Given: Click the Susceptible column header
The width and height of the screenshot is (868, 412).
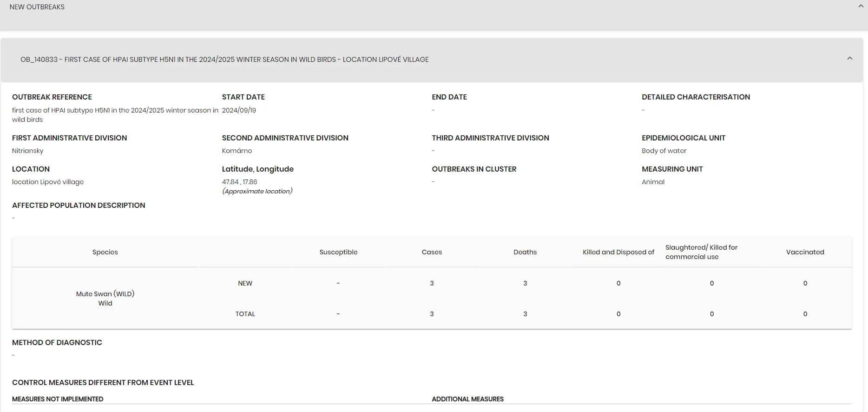Looking at the screenshot, I should 338,252.
